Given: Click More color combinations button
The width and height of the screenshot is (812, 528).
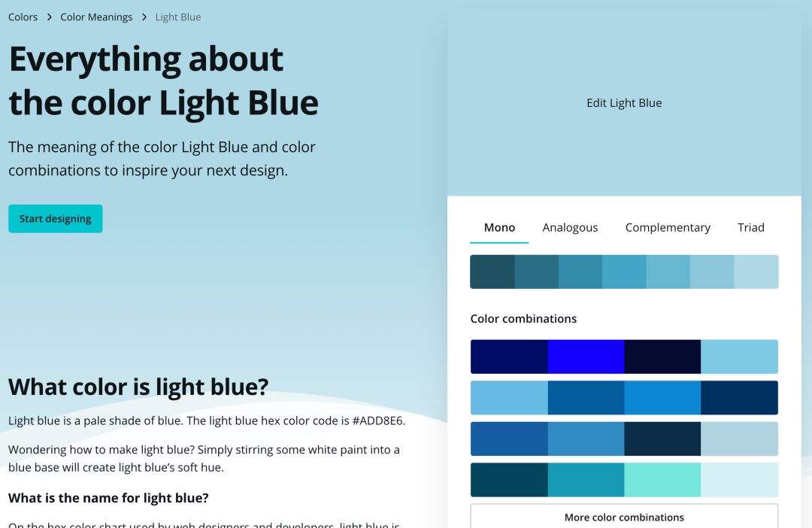Looking at the screenshot, I should click(x=624, y=517).
